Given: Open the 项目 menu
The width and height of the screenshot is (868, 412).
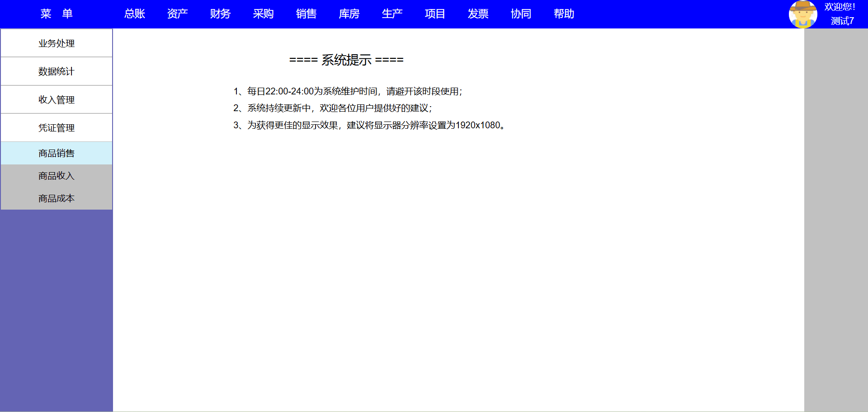Looking at the screenshot, I should pos(435,14).
